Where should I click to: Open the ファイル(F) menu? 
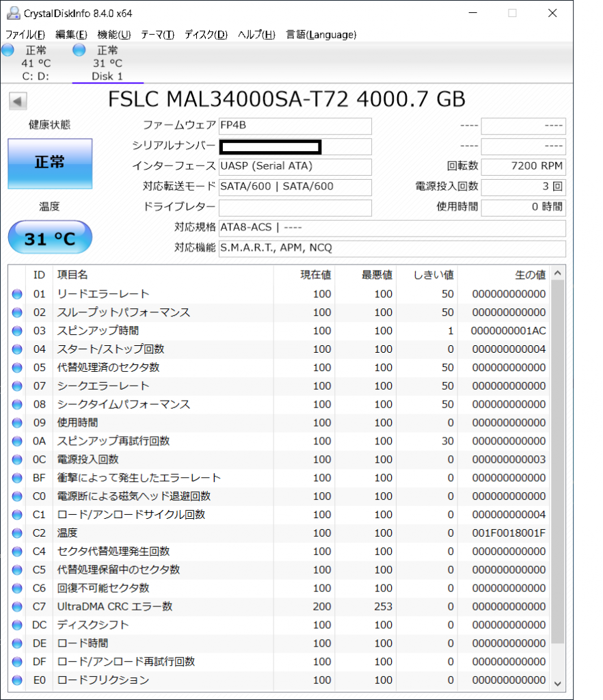(x=25, y=34)
